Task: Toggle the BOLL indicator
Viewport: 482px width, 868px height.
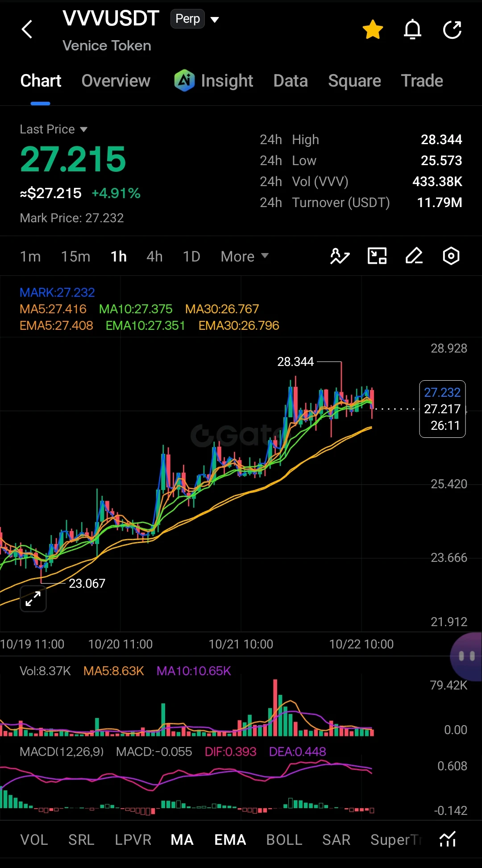Action: 284,840
